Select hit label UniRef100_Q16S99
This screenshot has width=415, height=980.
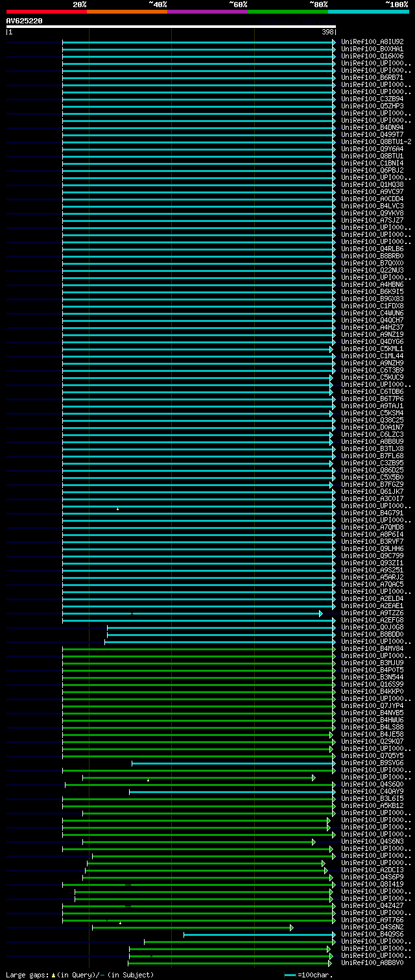pos(372,685)
